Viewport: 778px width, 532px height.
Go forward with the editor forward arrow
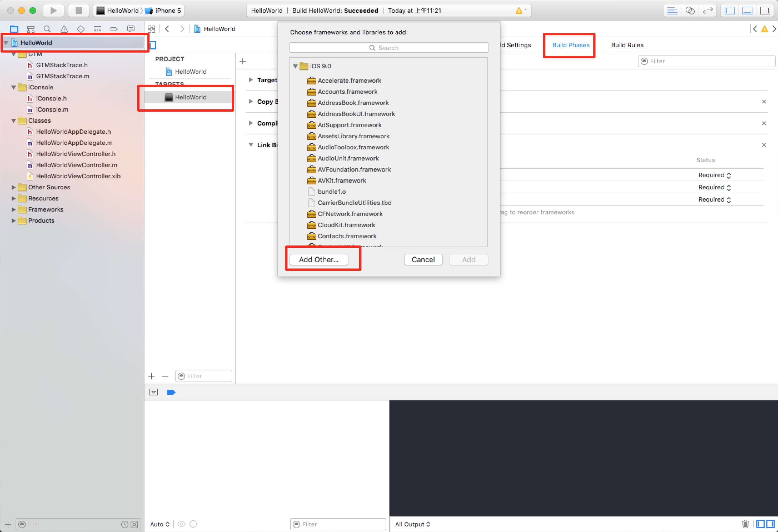pos(182,29)
